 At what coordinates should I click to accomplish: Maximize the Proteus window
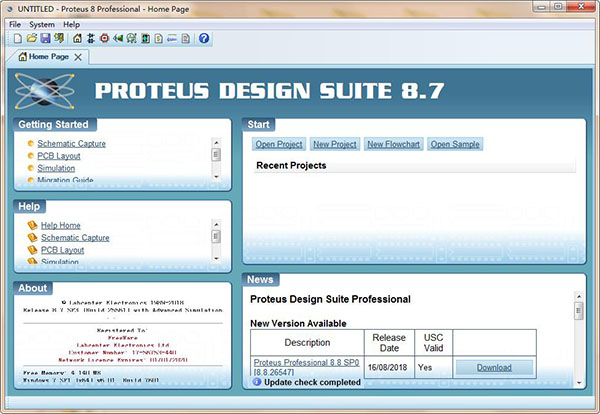[558, 7]
